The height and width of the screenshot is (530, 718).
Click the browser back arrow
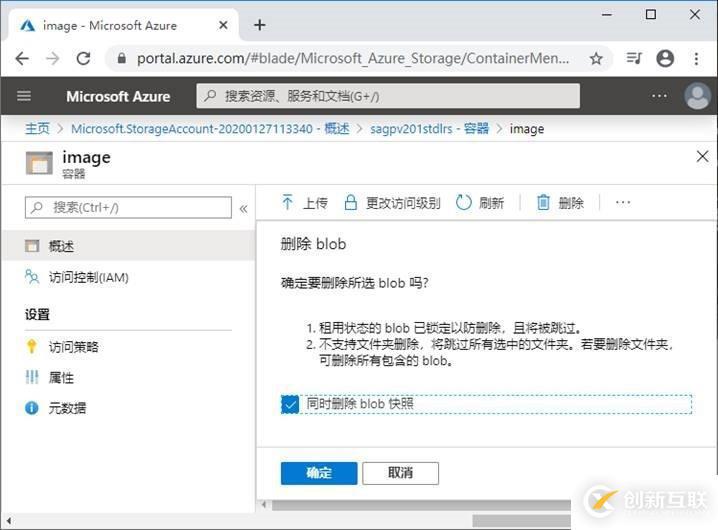coord(22,59)
